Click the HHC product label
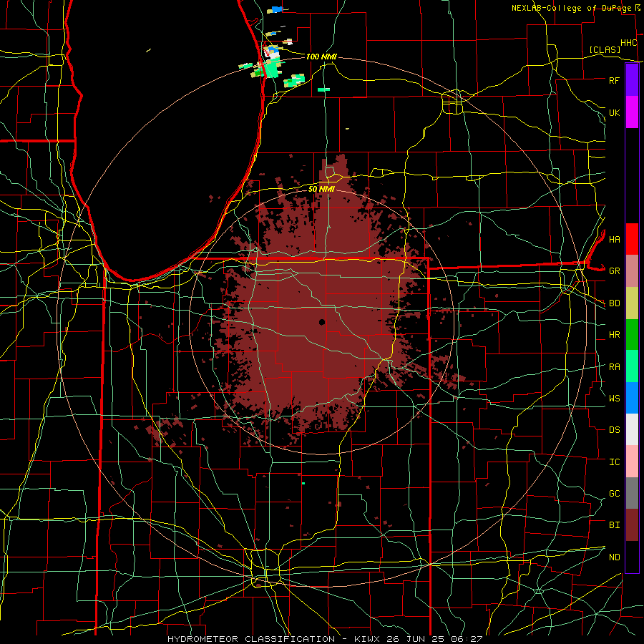644x644 pixels. [629, 43]
